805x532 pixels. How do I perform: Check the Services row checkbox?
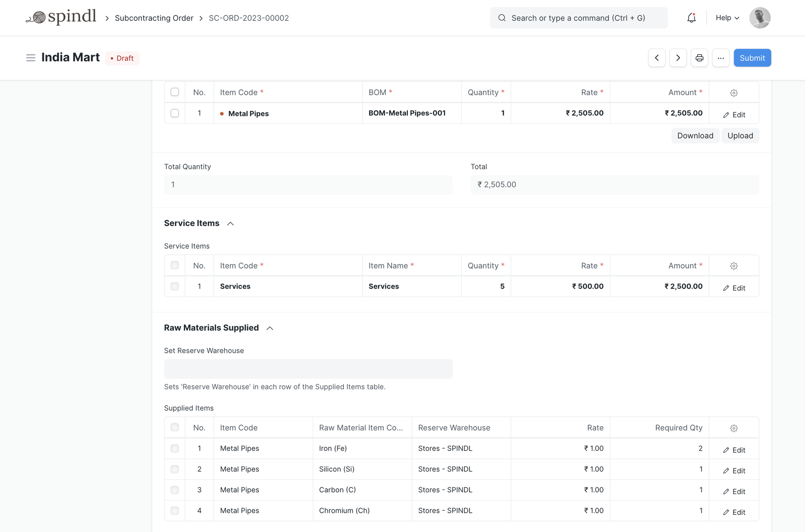[x=175, y=287]
